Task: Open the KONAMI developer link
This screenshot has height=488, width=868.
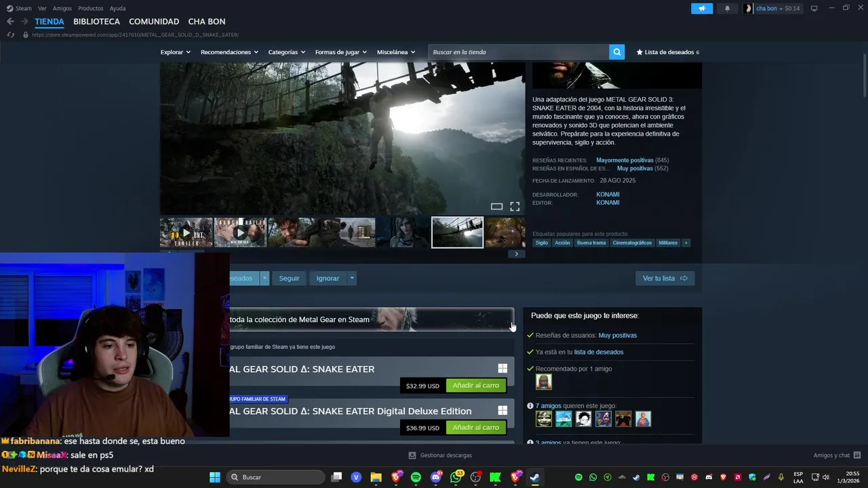Action: [608, 195]
